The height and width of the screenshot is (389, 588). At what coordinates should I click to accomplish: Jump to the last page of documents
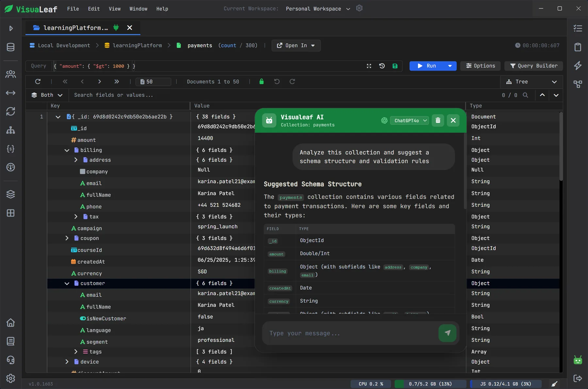click(x=117, y=82)
